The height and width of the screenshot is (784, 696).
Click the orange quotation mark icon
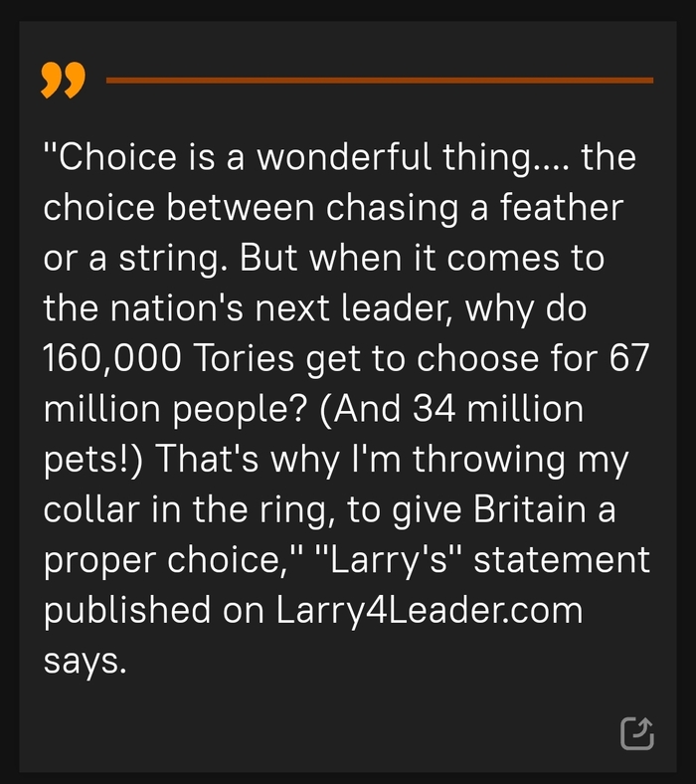[62, 81]
